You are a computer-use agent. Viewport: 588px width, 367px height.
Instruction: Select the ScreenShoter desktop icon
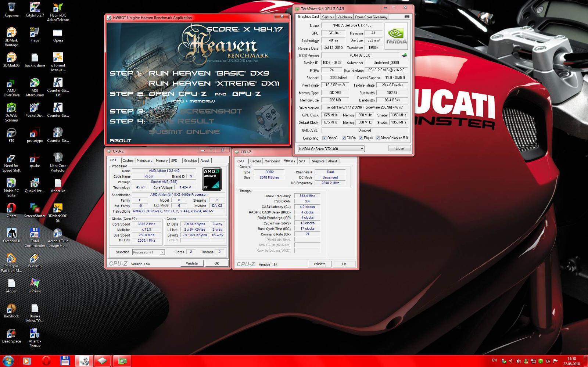pos(35,210)
